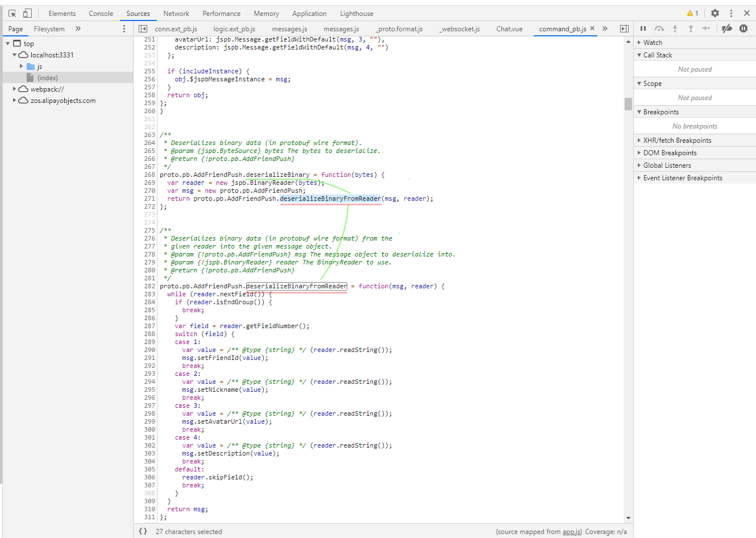Step into next function call icon

pos(675,28)
